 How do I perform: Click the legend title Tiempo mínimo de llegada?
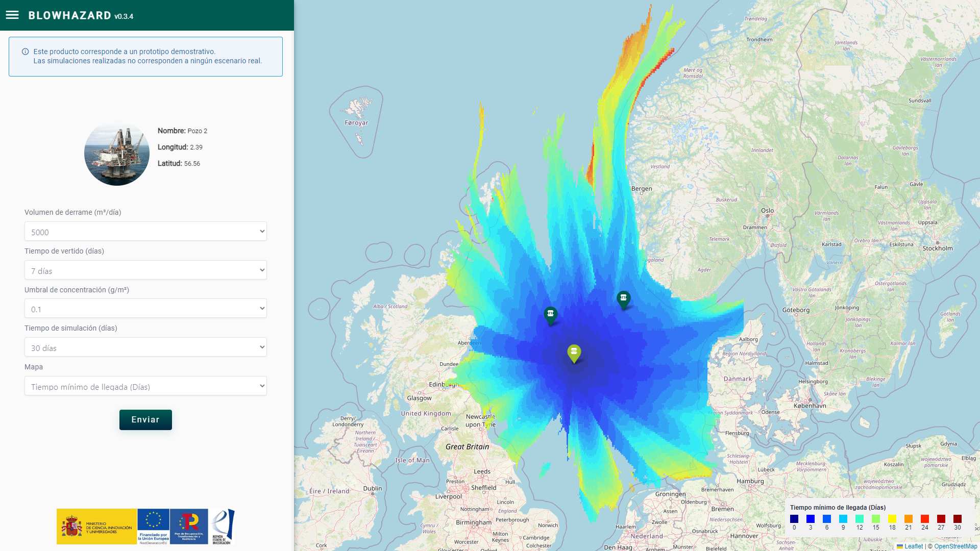pos(838,508)
